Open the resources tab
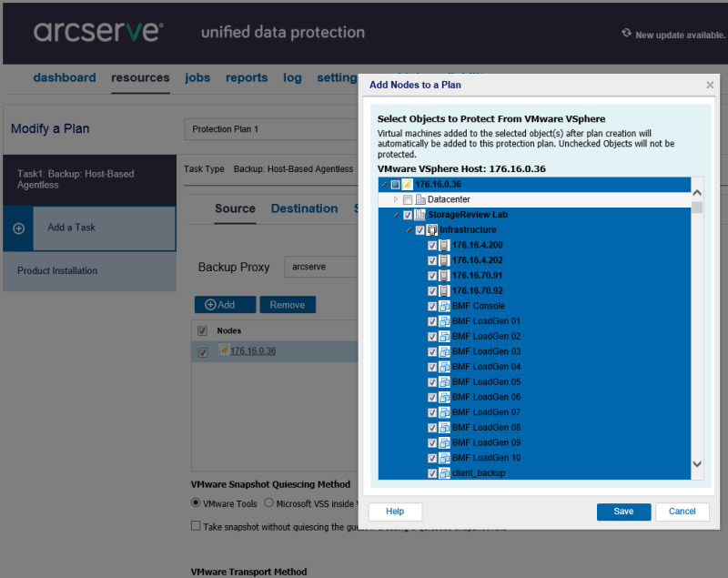 (140, 77)
